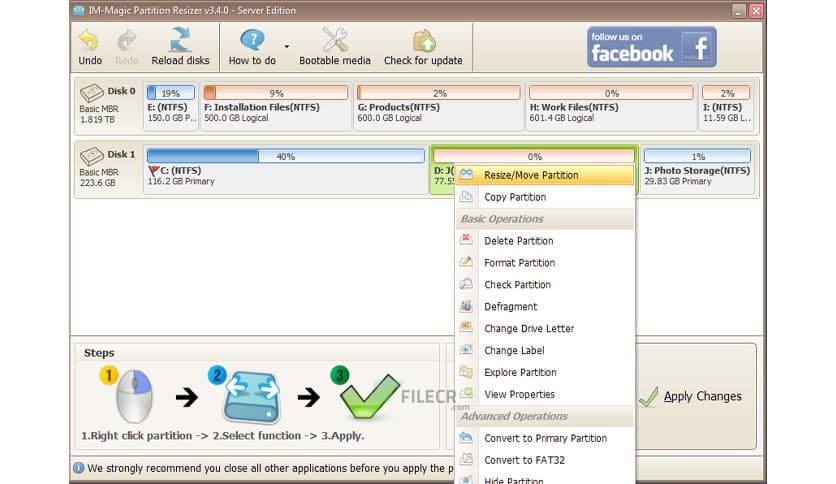Image resolution: width=836 pixels, height=484 pixels.
Task: Click the 19% usage bar of E: drive
Action: (171, 93)
